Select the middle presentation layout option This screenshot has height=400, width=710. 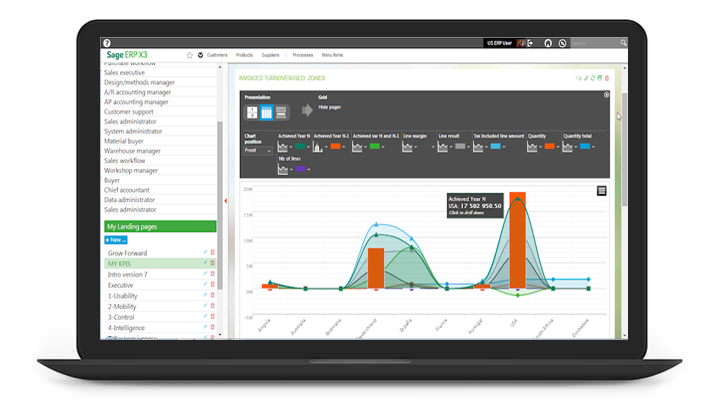266,111
